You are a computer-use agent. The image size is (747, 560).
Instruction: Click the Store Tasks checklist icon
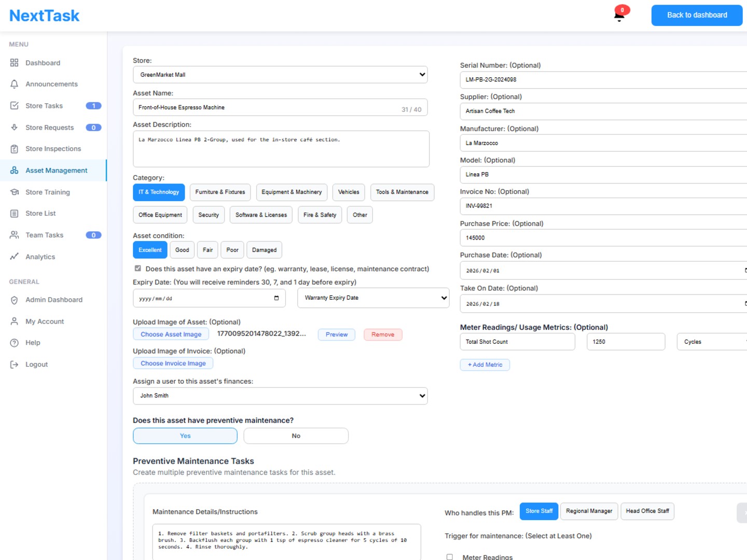tap(14, 106)
